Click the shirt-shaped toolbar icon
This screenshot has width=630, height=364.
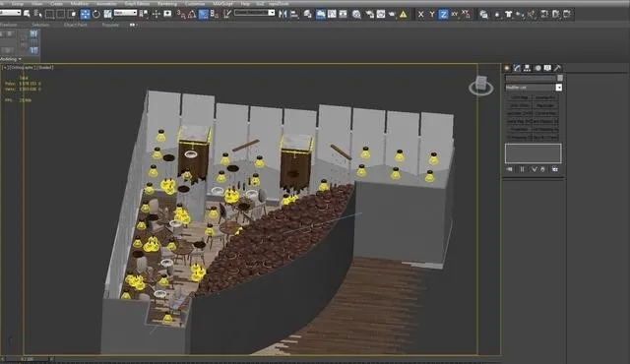[508, 15]
